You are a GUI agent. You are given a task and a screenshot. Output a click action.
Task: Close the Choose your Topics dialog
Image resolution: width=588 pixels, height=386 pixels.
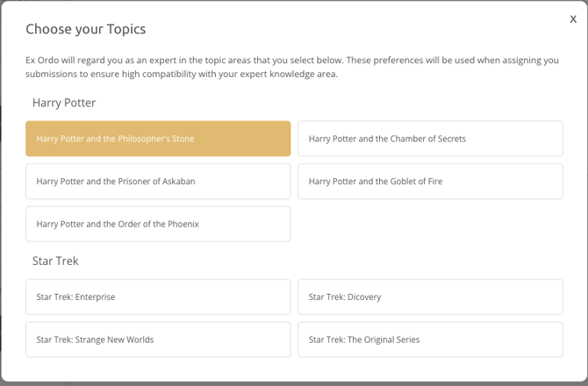[x=573, y=19]
